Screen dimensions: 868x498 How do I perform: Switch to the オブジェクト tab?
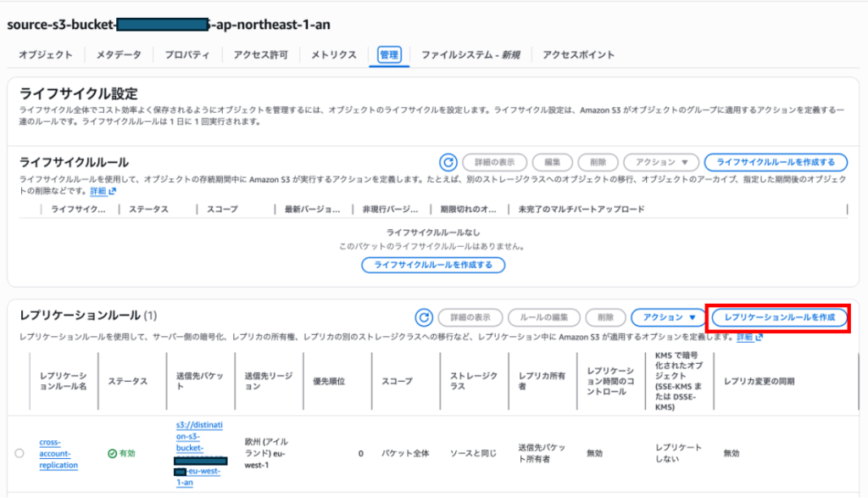46,55
